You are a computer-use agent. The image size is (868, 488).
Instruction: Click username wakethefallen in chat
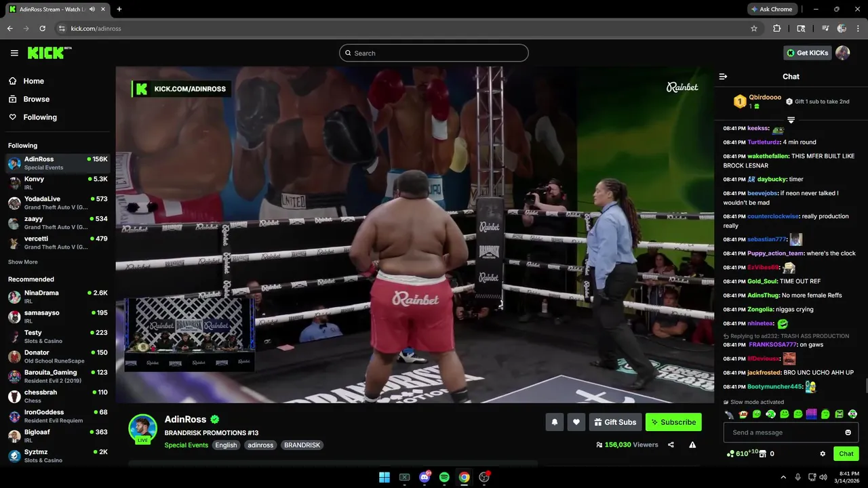click(768, 157)
